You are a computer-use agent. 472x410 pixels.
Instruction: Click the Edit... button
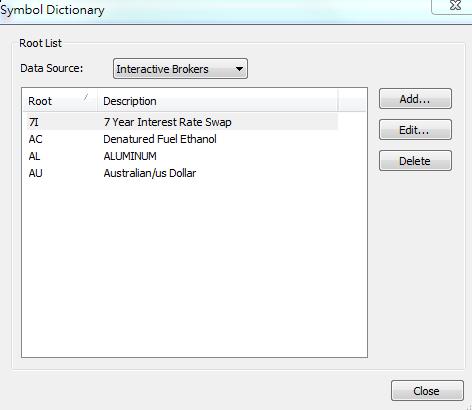tap(415, 130)
